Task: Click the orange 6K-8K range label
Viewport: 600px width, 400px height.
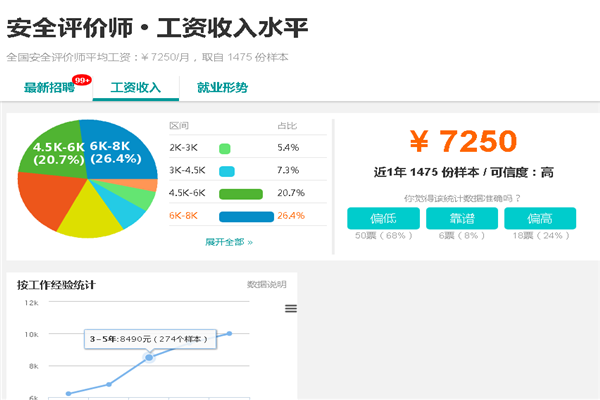Action: click(x=183, y=216)
